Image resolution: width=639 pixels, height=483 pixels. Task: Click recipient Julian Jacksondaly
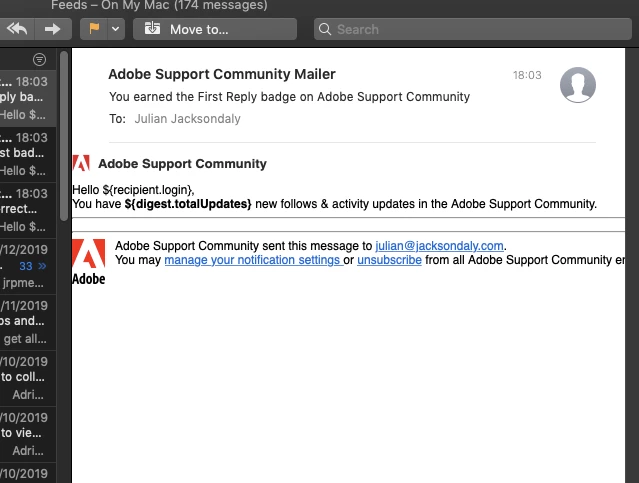(187, 119)
